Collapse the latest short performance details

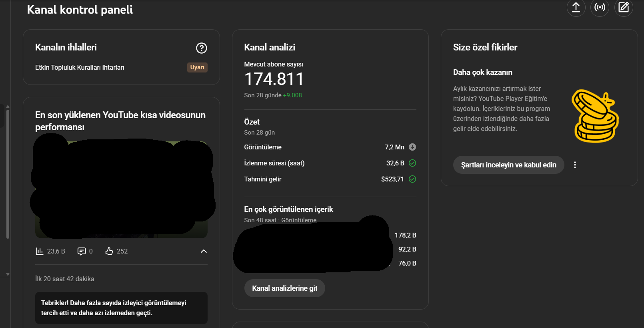[204, 251]
